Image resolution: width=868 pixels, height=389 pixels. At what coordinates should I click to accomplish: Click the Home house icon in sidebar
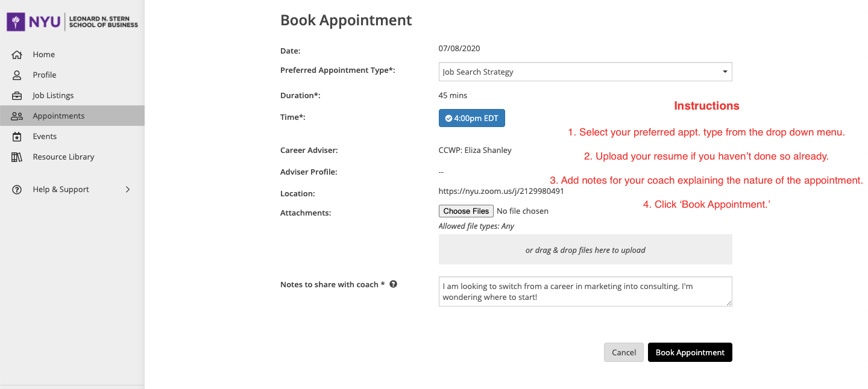[x=17, y=55]
